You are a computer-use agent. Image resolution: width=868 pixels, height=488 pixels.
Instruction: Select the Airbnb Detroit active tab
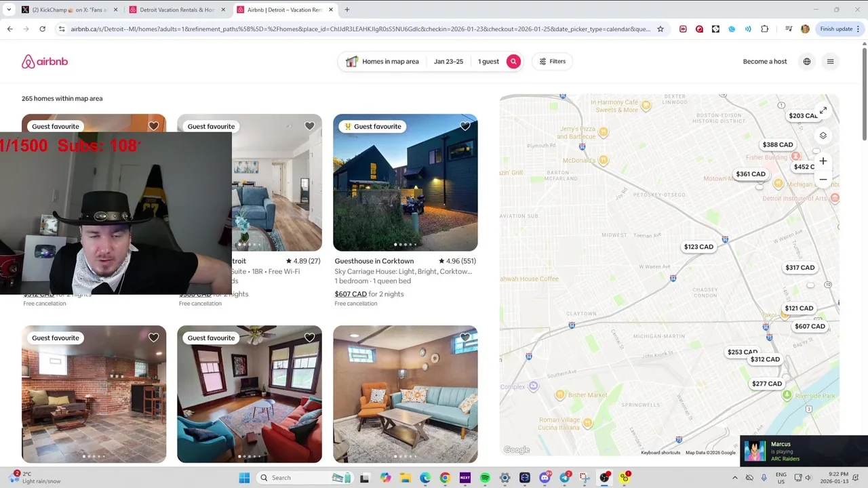point(285,9)
